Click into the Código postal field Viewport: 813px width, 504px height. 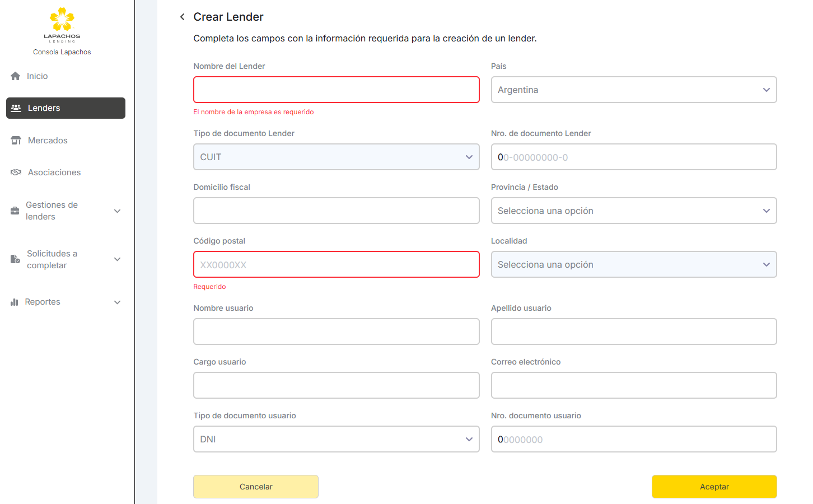coord(336,264)
